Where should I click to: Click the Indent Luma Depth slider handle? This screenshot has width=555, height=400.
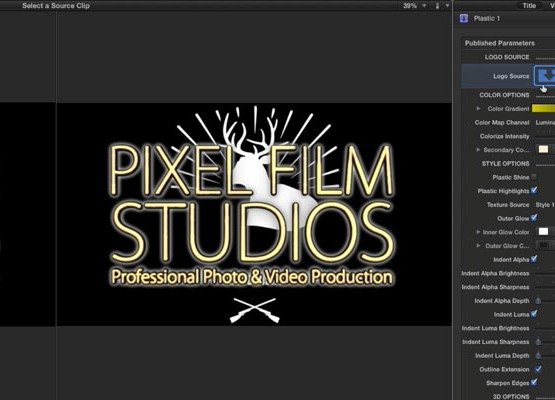coord(538,355)
